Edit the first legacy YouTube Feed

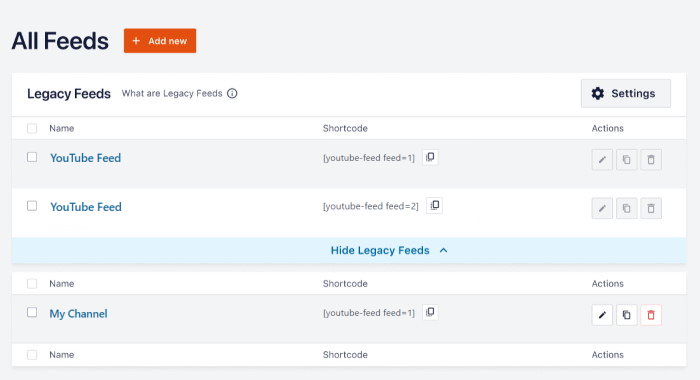point(602,159)
